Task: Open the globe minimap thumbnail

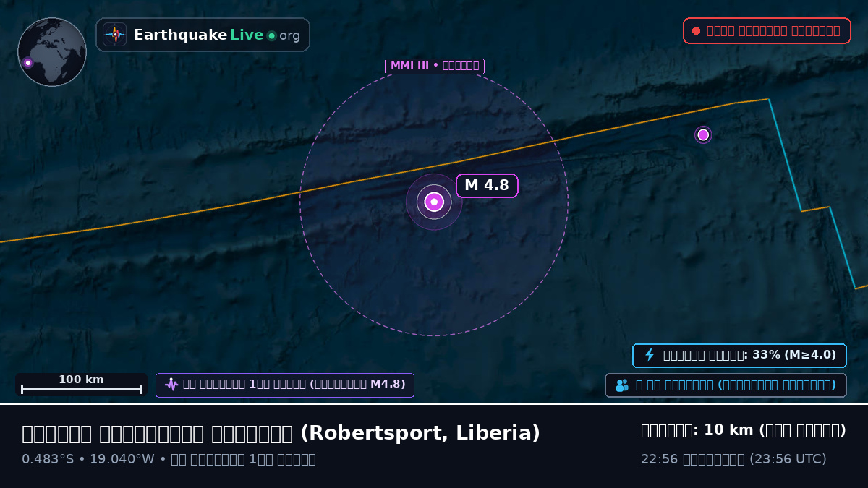Action: coord(52,52)
